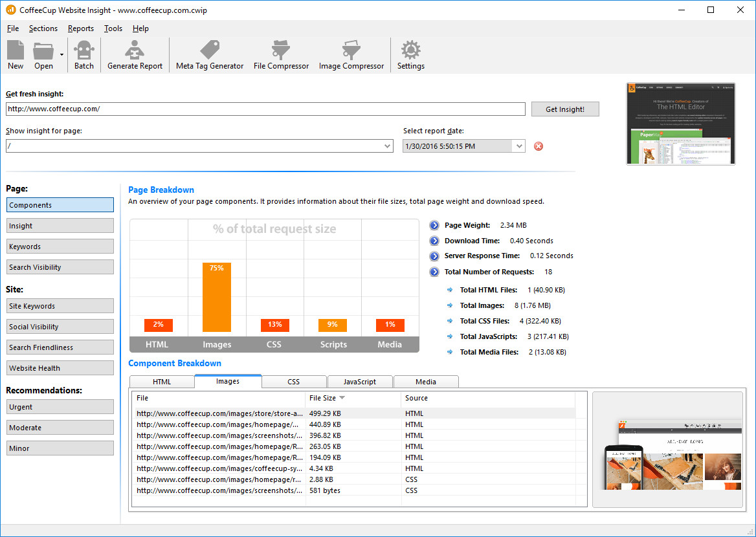Click the New file toolbar icon
Screen dimensions: 756x537
(x=16, y=50)
